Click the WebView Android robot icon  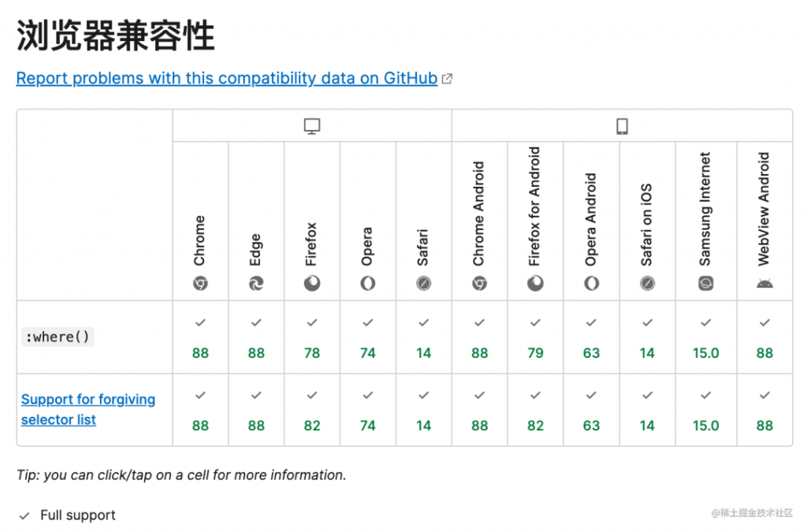(764, 284)
